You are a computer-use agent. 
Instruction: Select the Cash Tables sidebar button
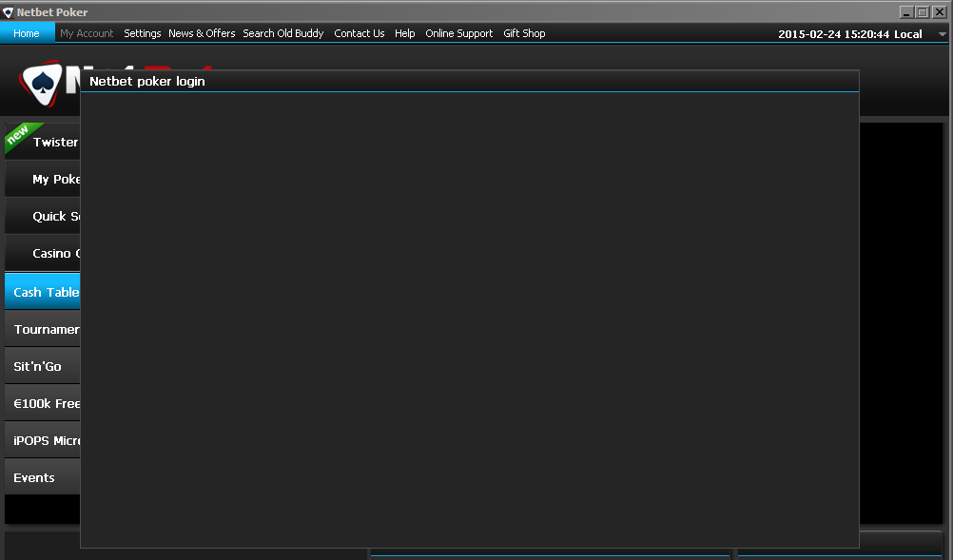tap(43, 292)
